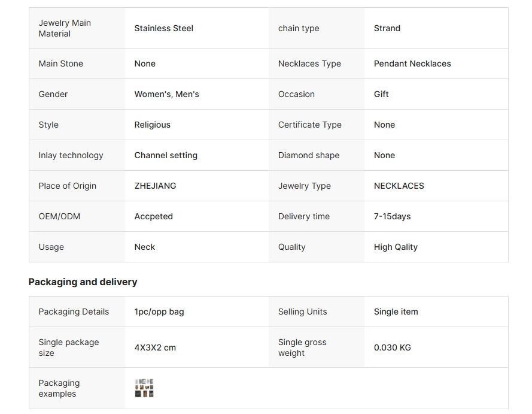Select the 0.030 KG gross weight value

coord(392,347)
